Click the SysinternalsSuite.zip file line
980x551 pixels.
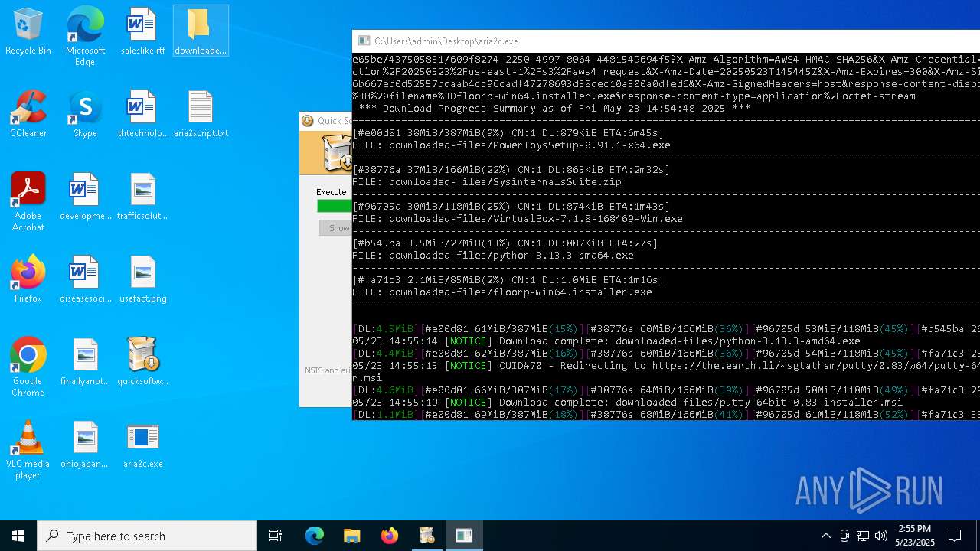pyautogui.click(x=487, y=182)
